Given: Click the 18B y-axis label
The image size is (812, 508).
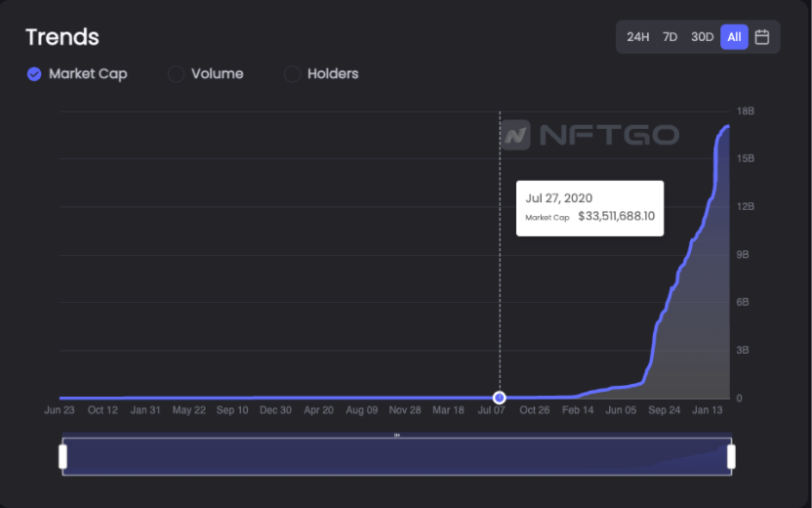Looking at the screenshot, I should click(746, 111).
